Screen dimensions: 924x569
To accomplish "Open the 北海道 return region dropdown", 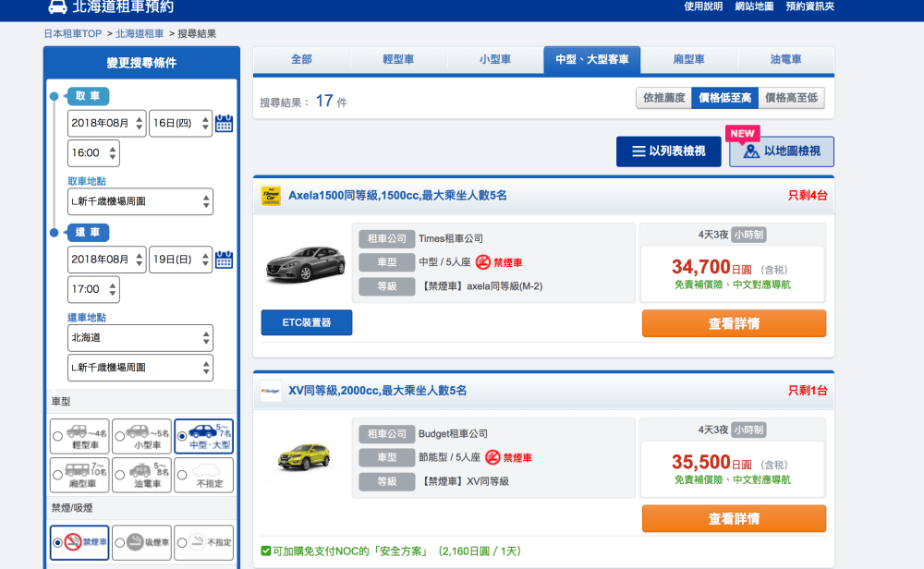I will click(140, 338).
